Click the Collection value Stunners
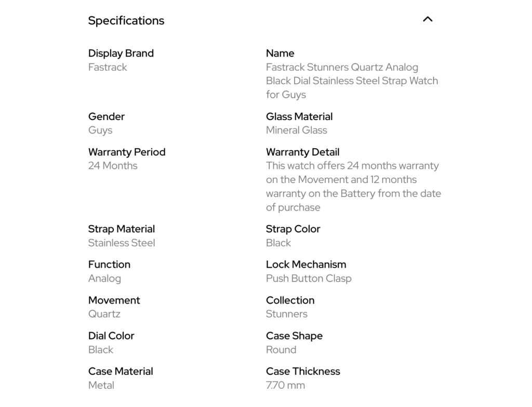The width and height of the screenshot is (532, 407). pos(287,314)
